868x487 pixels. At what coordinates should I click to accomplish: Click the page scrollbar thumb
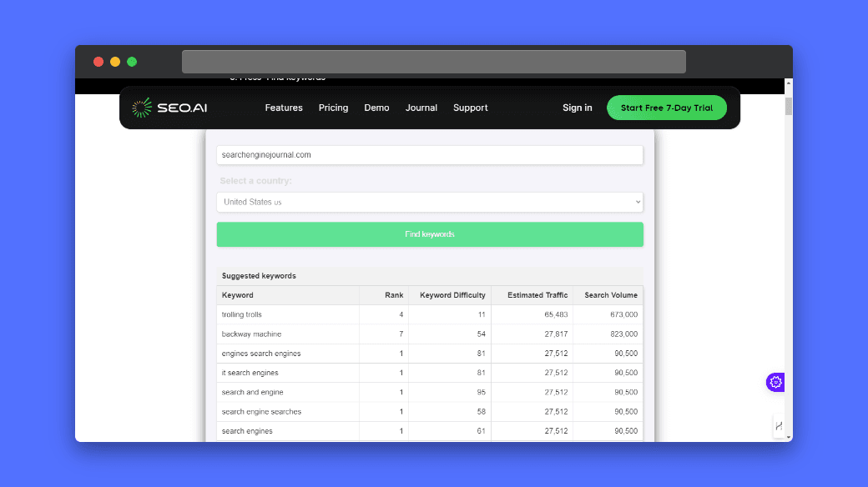(x=788, y=106)
